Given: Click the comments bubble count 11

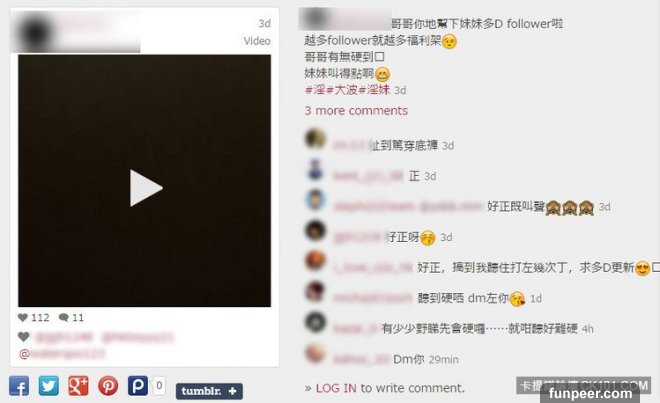Looking at the screenshot, I should pos(71,318).
